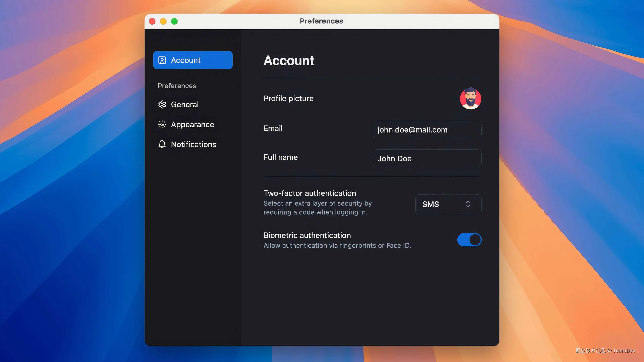Select the Account sidebar item

193,60
